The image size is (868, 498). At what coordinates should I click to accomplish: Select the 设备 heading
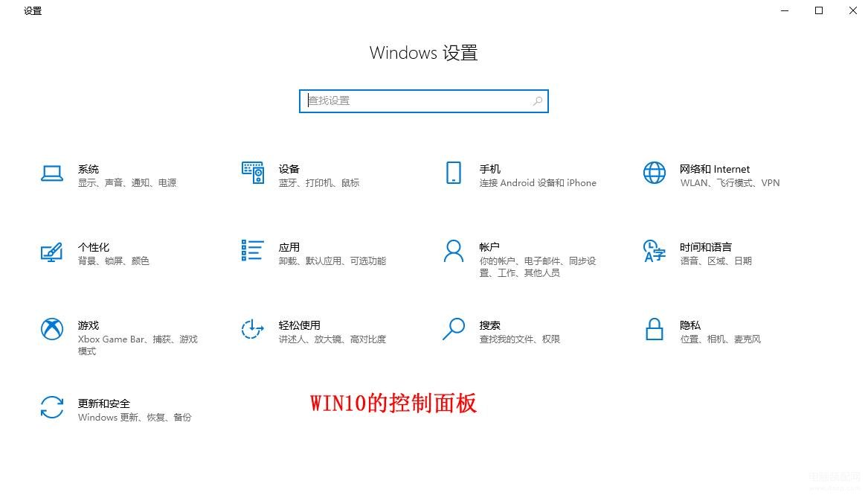pos(289,169)
